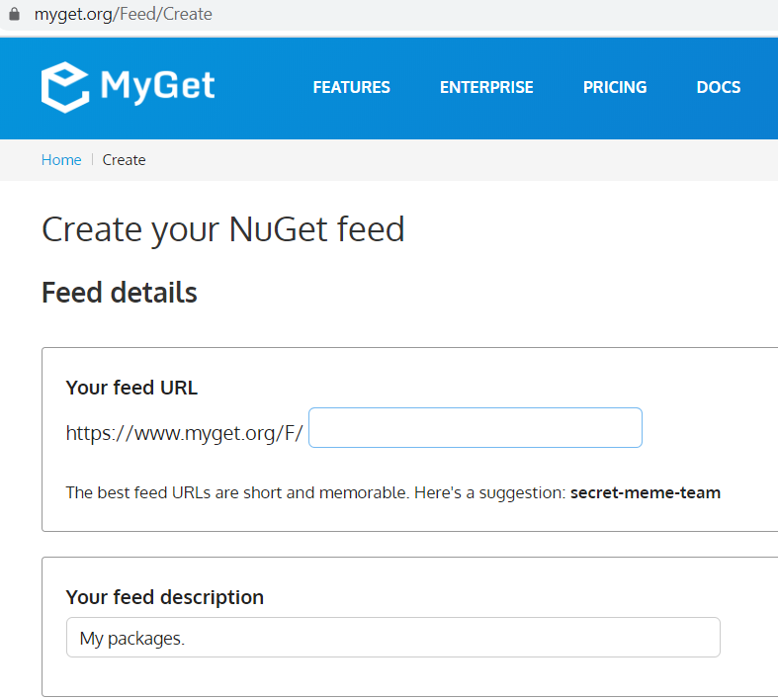Click the MyGet hexagon logo icon
The height and width of the screenshot is (700, 778).
[65, 87]
